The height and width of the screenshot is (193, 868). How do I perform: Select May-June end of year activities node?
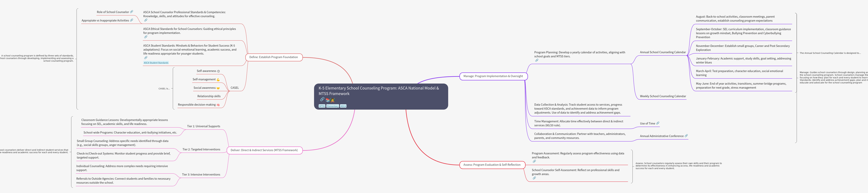point(741,86)
